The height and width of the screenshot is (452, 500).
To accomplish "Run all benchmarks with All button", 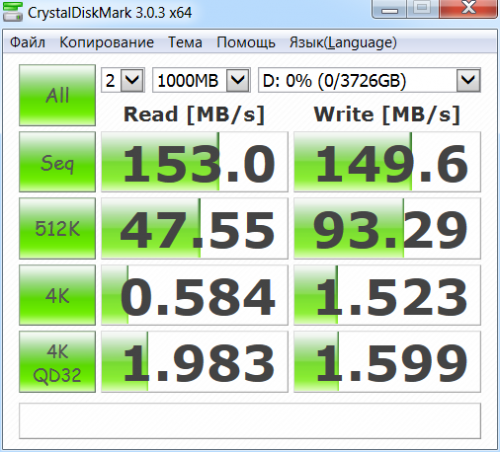I will 57,95.
